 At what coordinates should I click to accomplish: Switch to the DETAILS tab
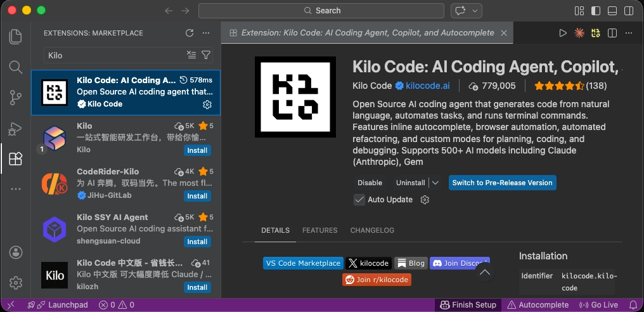pyautogui.click(x=275, y=230)
